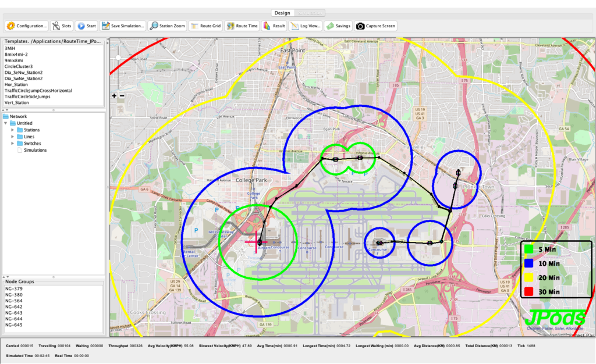
Task: Start the simulation
Action: coord(86,26)
